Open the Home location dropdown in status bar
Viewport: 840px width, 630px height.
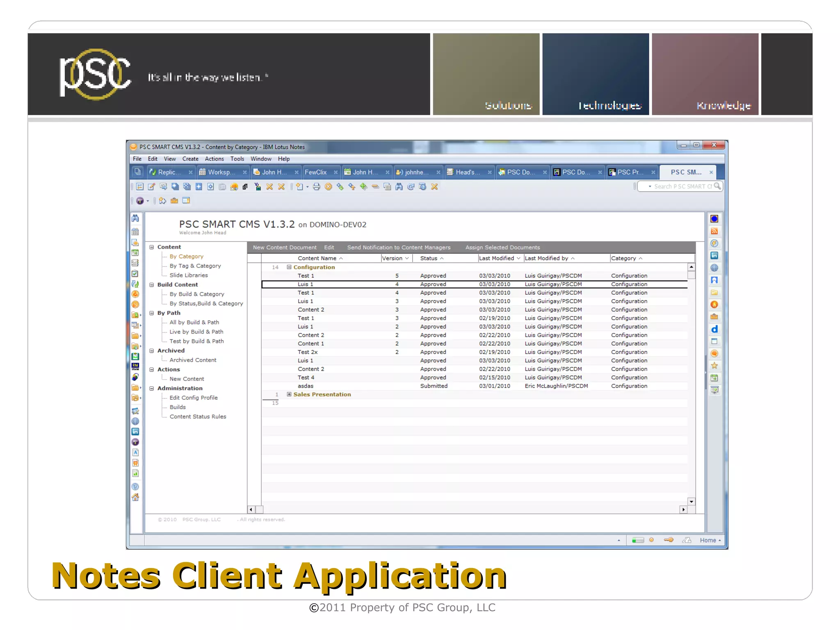pyautogui.click(x=710, y=540)
